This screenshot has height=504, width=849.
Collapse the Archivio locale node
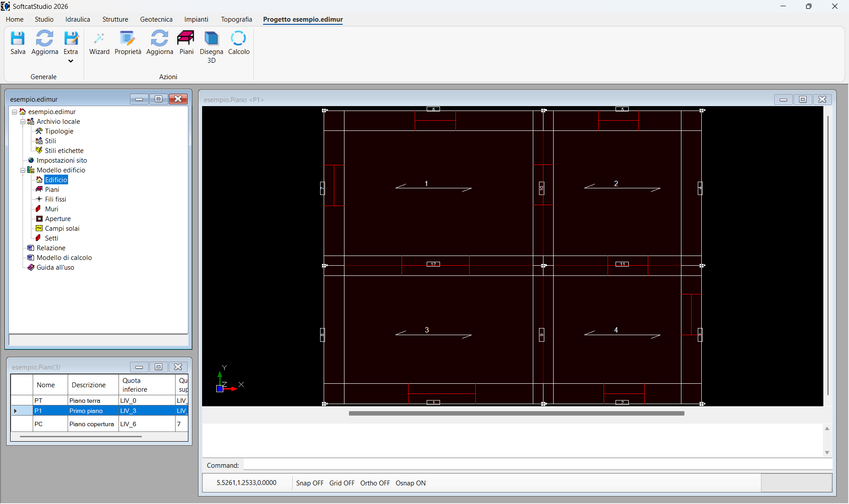pos(23,122)
